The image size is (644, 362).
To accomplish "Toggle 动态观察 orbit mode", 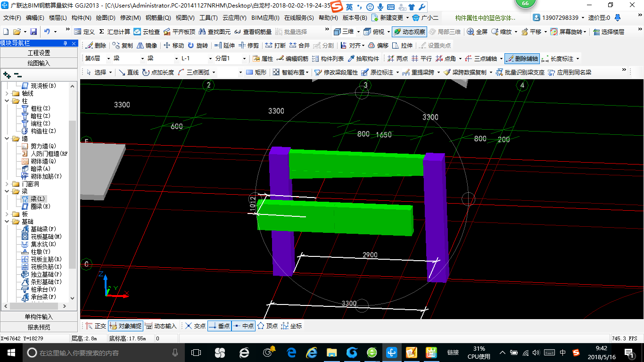I will (x=409, y=32).
